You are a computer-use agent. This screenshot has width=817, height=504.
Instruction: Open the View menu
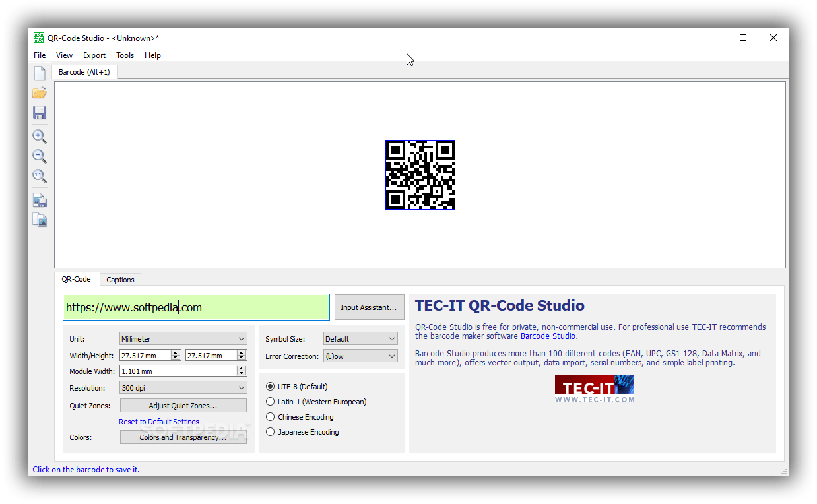[64, 55]
